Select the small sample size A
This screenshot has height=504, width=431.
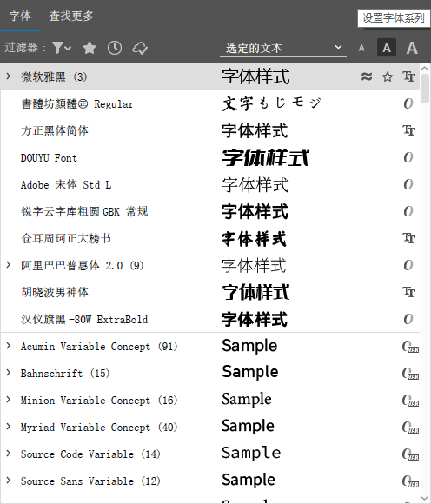(x=361, y=48)
